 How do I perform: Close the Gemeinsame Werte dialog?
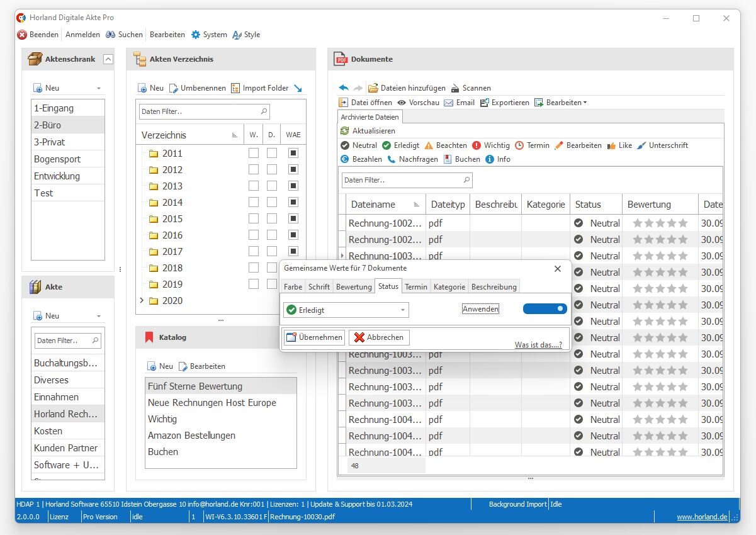tap(557, 269)
